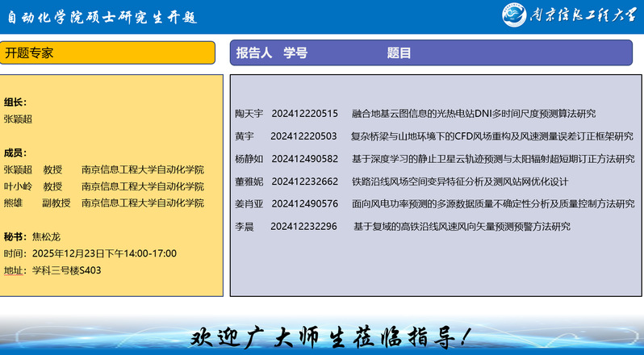Click student ID 202412220503
Viewport: 644px width, 355px height.
(303, 136)
